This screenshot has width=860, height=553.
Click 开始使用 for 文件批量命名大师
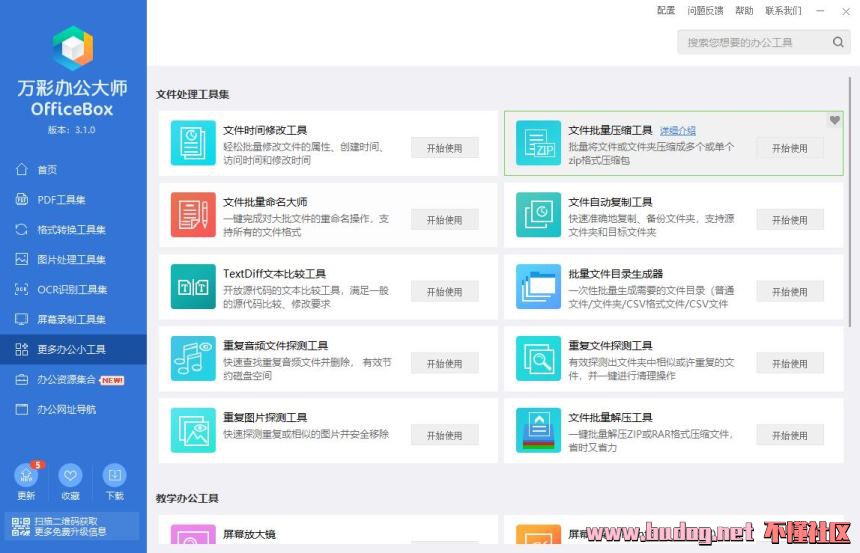(445, 220)
